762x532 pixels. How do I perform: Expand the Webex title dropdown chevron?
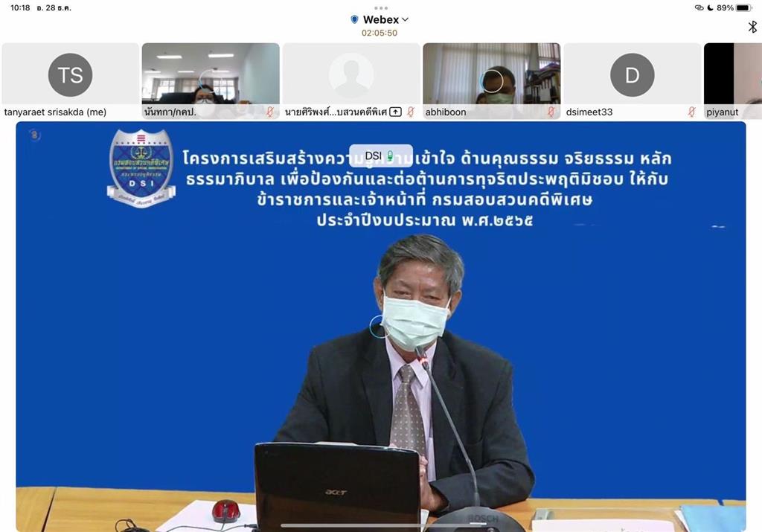pos(406,19)
